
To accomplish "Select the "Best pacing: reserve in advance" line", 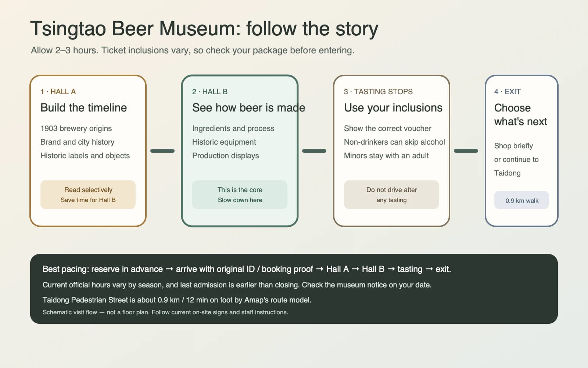I will point(247,269).
